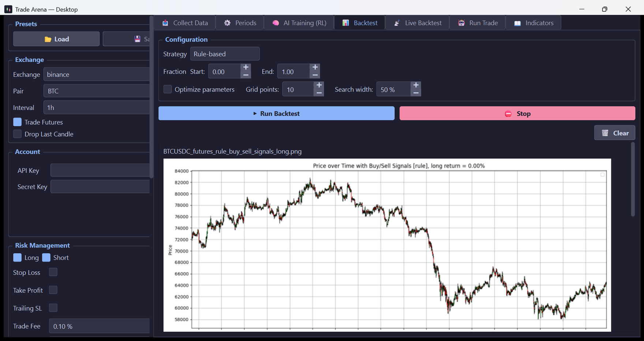Toggle the Short checkbox
The image size is (644, 341).
[x=46, y=258]
